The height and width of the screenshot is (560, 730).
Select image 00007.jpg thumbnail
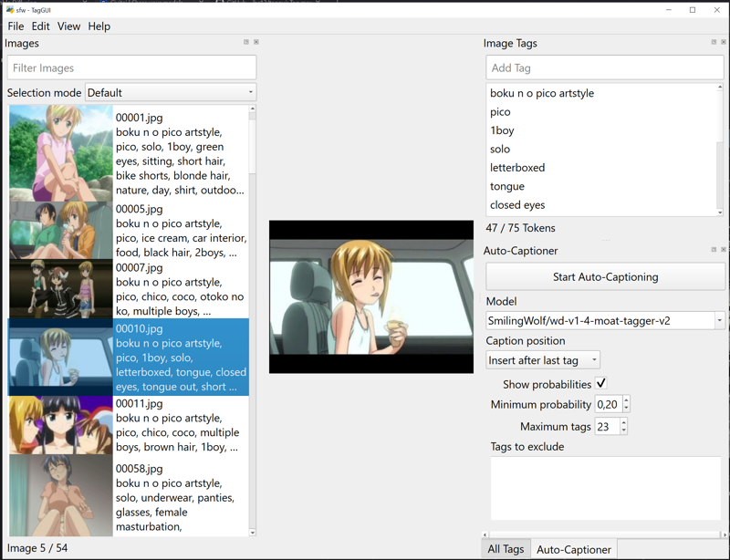click(x=61, y=288)
